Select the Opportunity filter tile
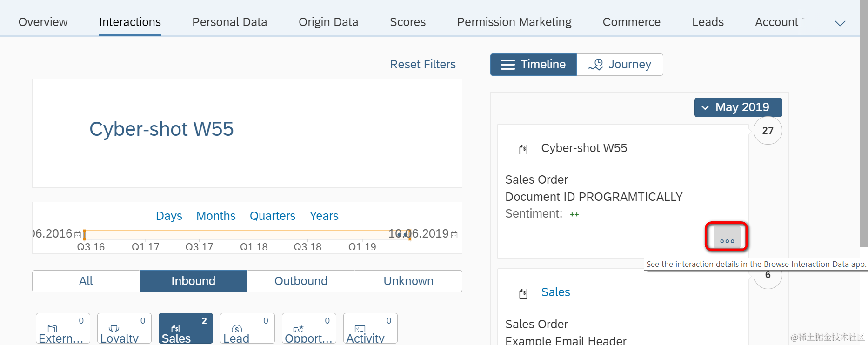 [308, 328]
